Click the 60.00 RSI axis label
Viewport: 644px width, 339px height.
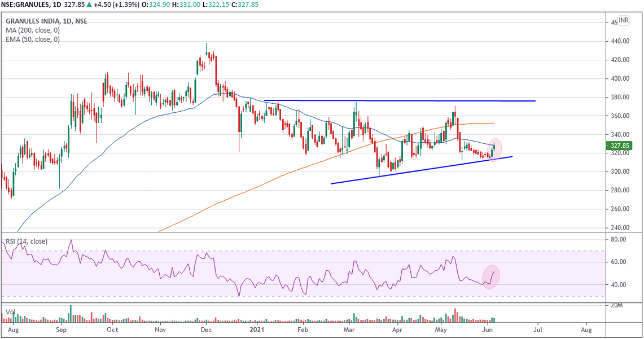(619, 262)
